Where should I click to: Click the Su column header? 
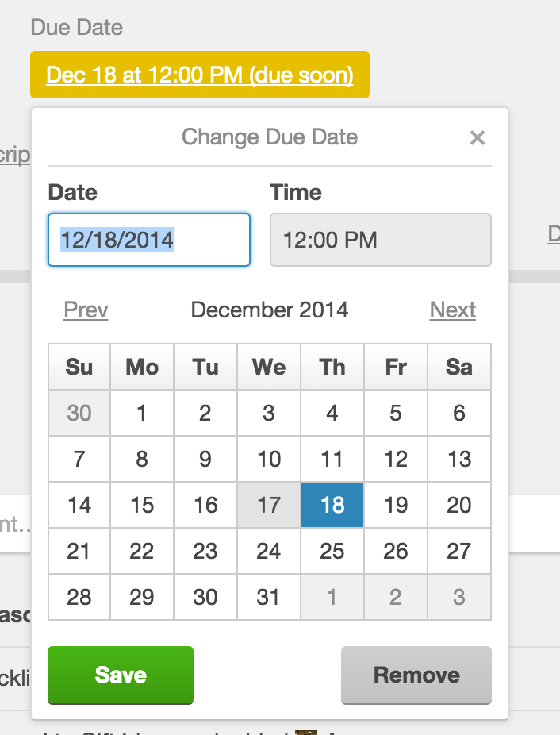click(79, 367)
